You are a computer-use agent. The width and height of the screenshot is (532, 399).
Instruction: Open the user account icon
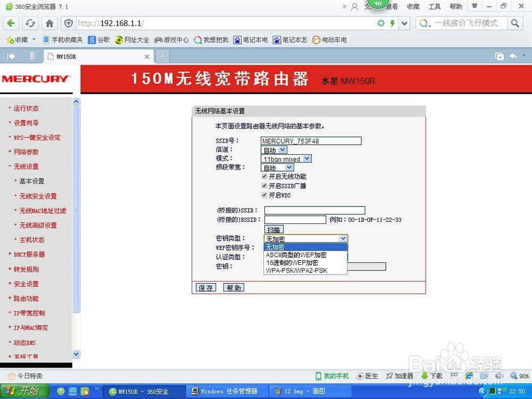point(354,6)
